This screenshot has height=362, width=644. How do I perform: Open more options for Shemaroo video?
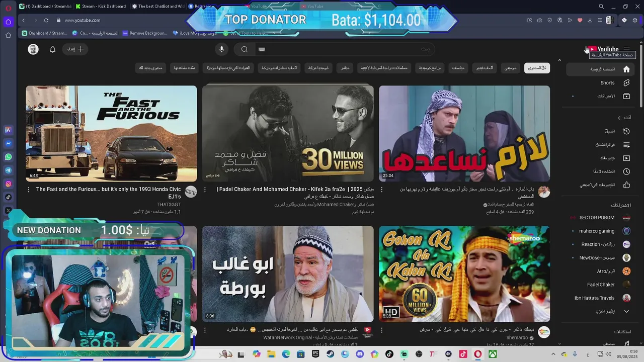pyautogui.click(x=381, y=330)
